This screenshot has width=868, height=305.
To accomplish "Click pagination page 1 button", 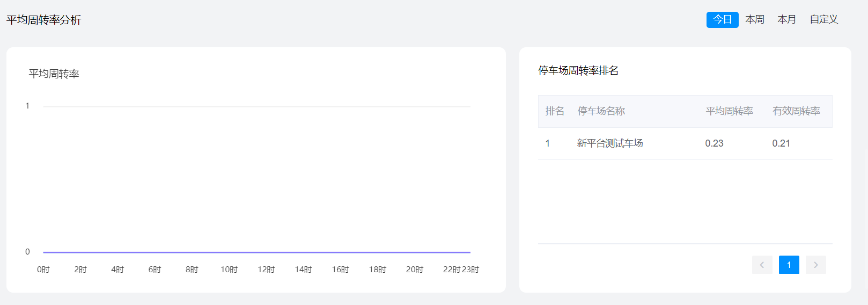I will coord(789,265).
